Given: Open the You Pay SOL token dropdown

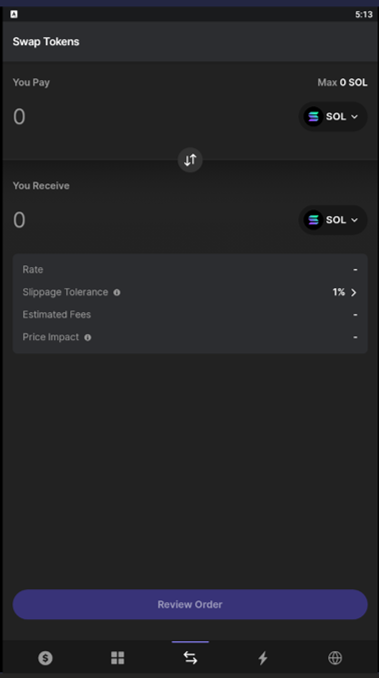Looking at the screenshot, I should click(x=333, y=116).
